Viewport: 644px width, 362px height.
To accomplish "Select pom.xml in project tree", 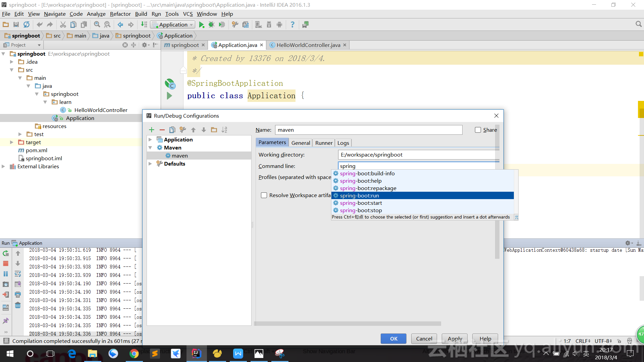I will (x=36, y=150).
